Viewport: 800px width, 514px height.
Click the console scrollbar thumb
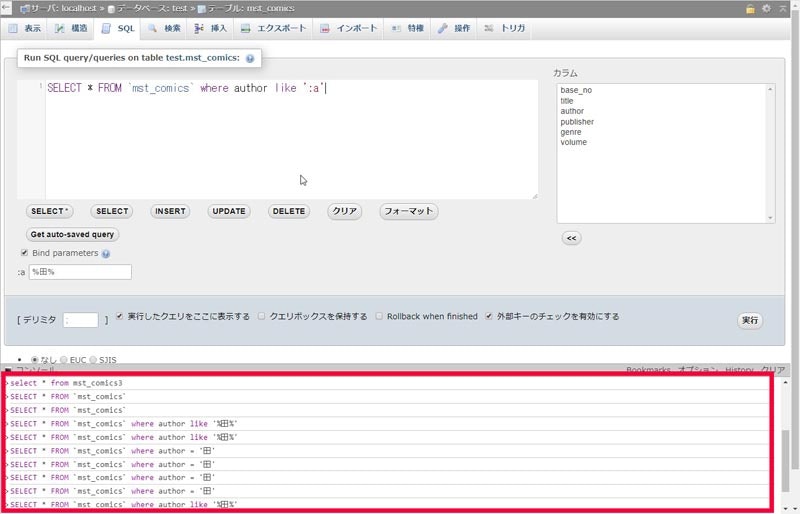pos(786,461)
